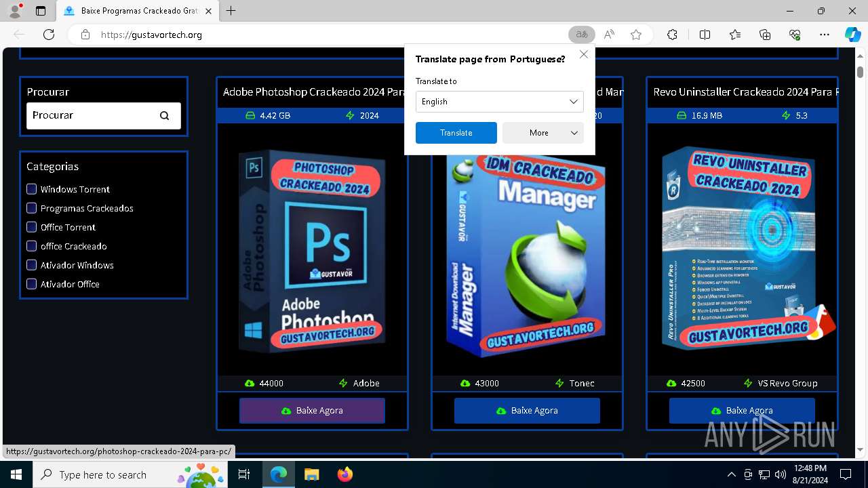Click the IDM Crackeado Manager box image

[527, 254]
